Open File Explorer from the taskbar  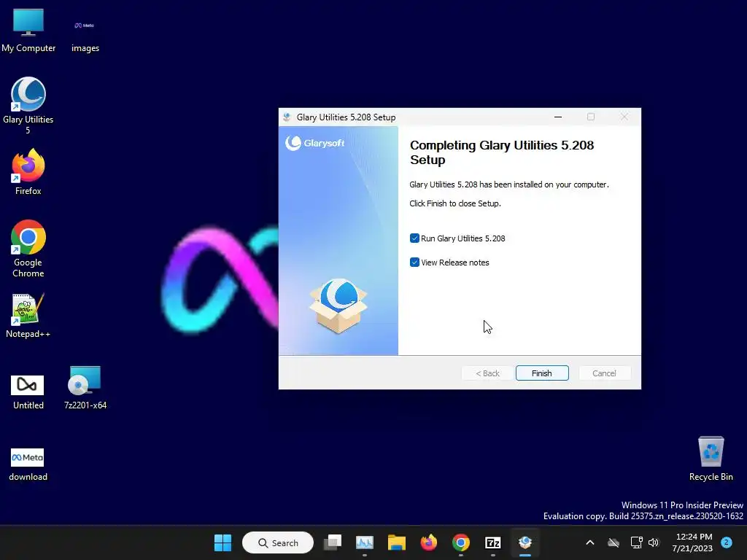pos(396,542)
